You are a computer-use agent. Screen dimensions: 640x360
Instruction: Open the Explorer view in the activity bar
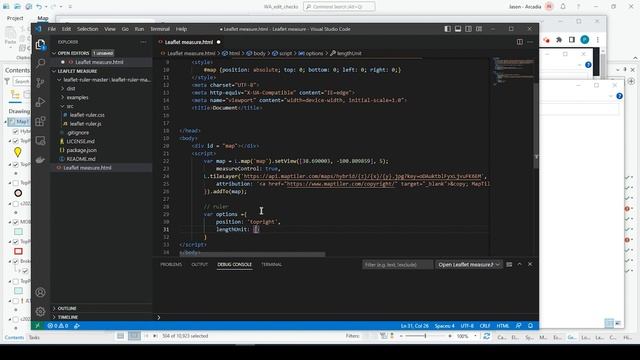tap(40, 44)
